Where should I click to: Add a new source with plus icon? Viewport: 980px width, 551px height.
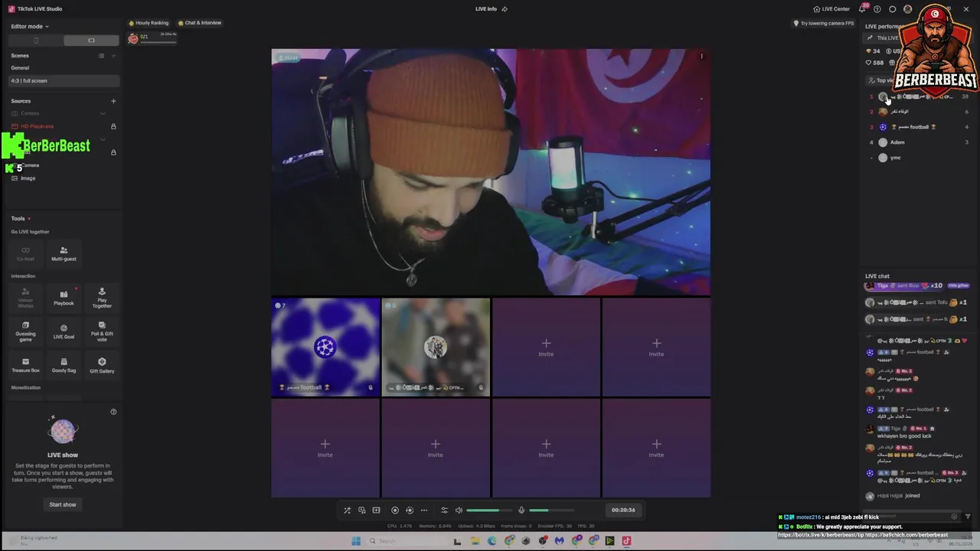(113, 101)
